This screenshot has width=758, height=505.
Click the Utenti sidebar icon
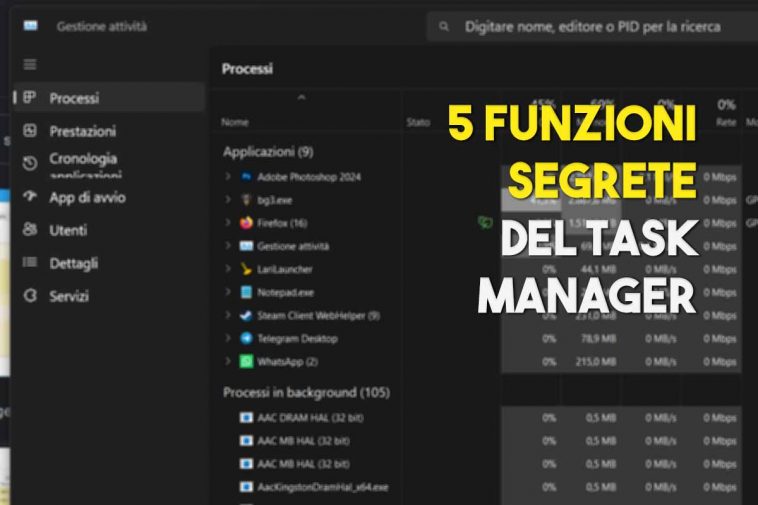coord(30,229)
